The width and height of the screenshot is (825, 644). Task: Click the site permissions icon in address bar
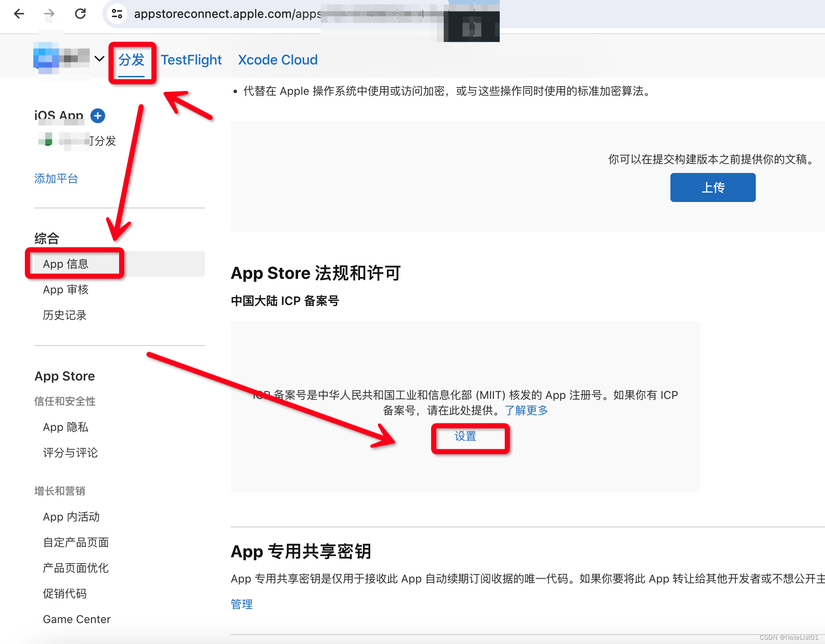click(117, 14)
